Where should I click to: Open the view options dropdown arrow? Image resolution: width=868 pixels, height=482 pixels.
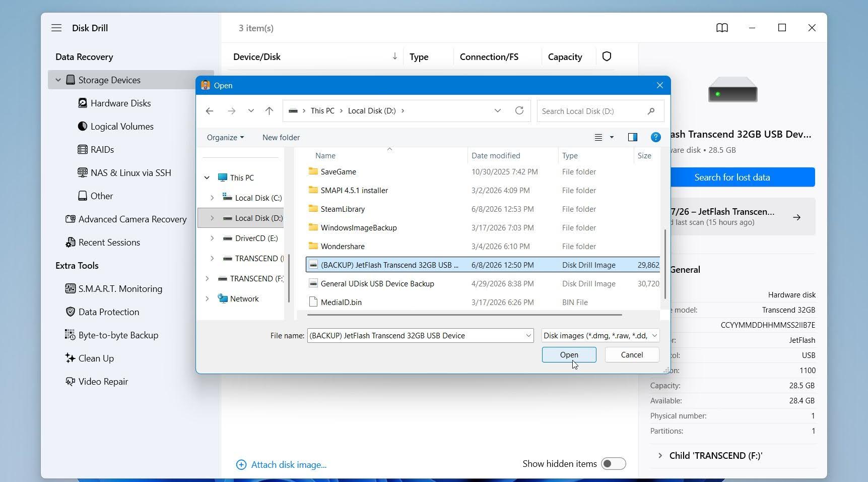[612, 137]
